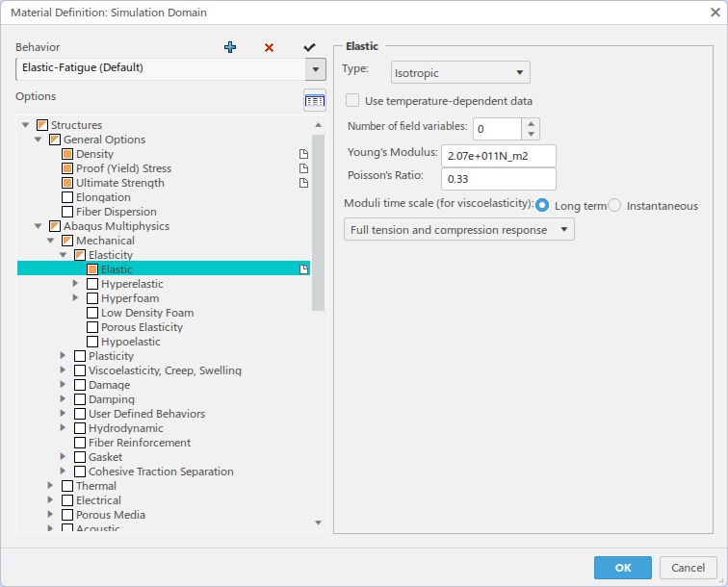Image resolution: width=728 pixels, height=587 pixels.
Task: Add a new behavior with plus icon
Action: point(230,47)
